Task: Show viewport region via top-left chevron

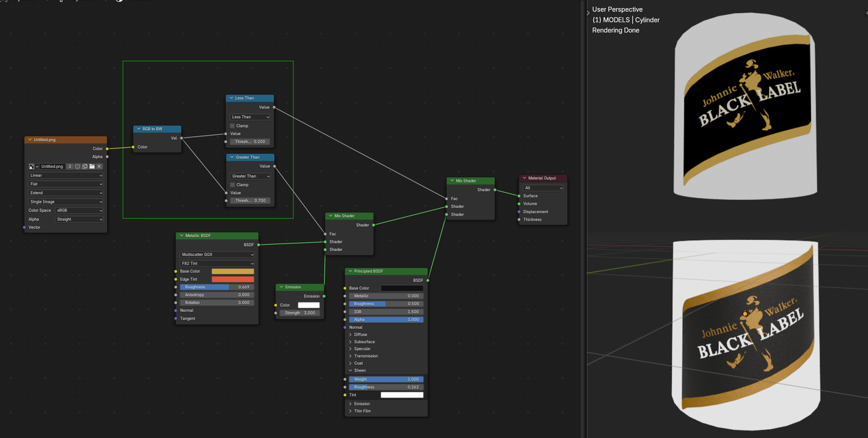Action: click(588, 13)
